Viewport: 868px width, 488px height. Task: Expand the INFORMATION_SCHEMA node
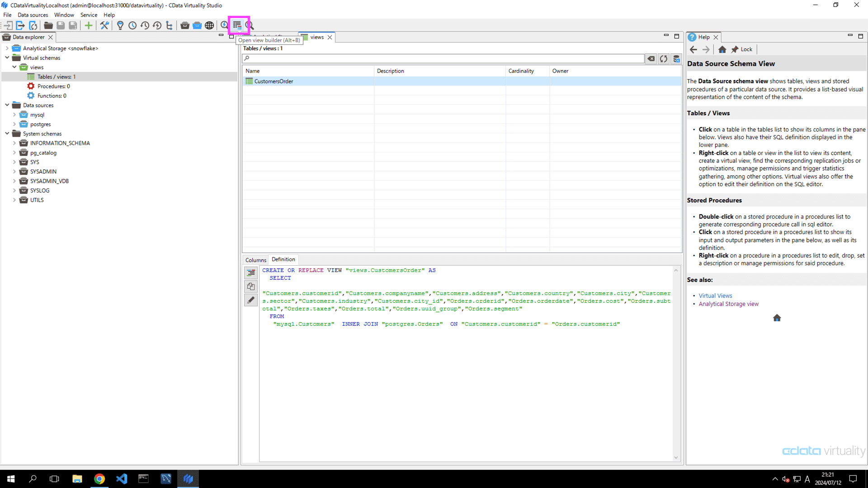click(x=15, y=143)
